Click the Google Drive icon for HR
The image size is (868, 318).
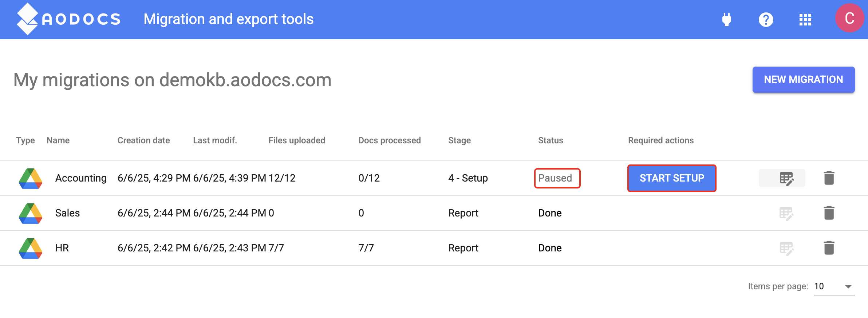point(31,248)
